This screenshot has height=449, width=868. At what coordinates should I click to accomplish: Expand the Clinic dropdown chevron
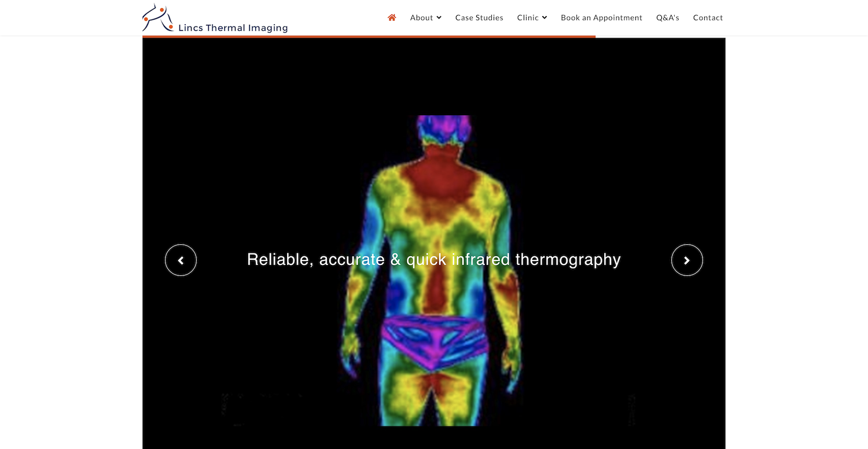[545, 18]
